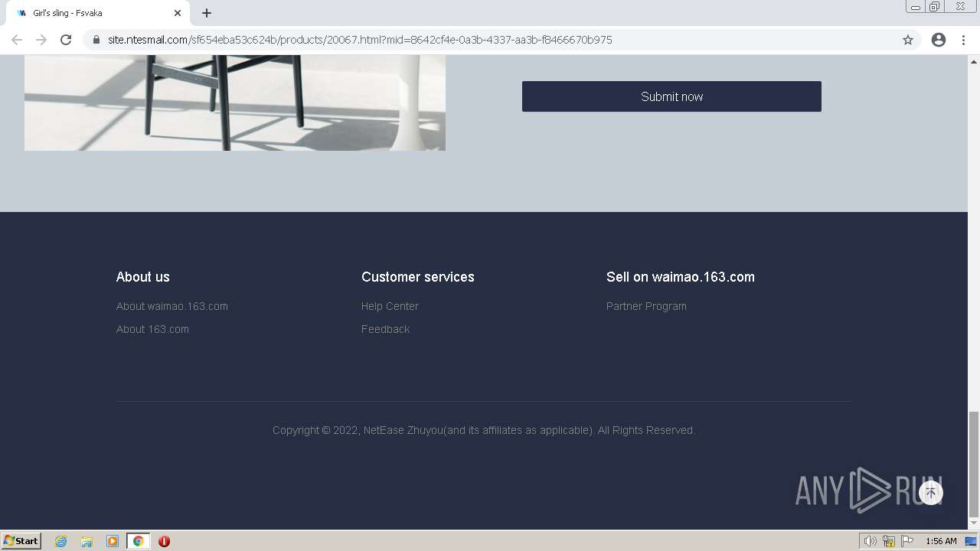980x551 pixels.
Task: Click network tray icon
Action: point(889,541)
